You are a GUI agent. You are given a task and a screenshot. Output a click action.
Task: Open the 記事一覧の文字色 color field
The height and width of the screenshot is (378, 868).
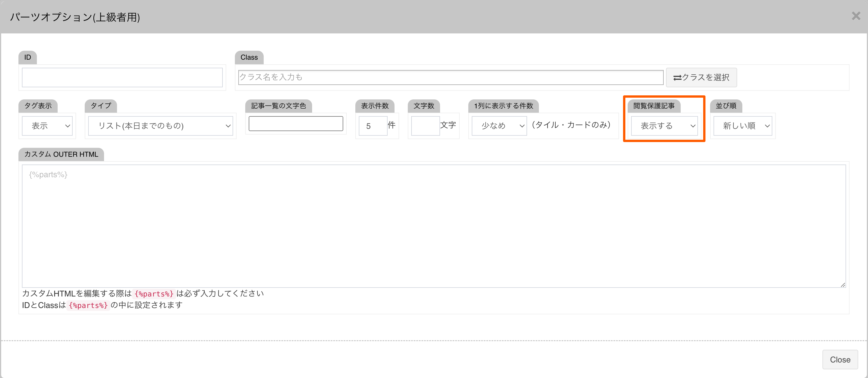point(296,123)
